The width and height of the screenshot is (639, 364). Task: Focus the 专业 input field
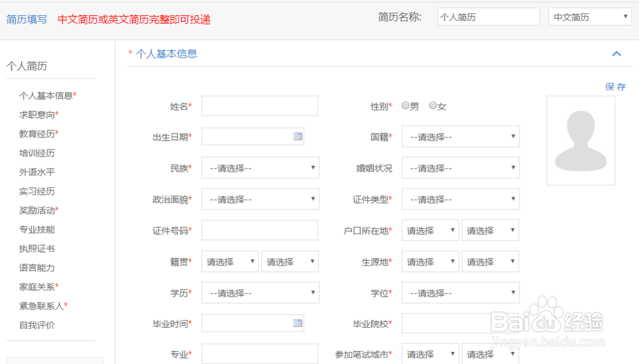(259, 354)
